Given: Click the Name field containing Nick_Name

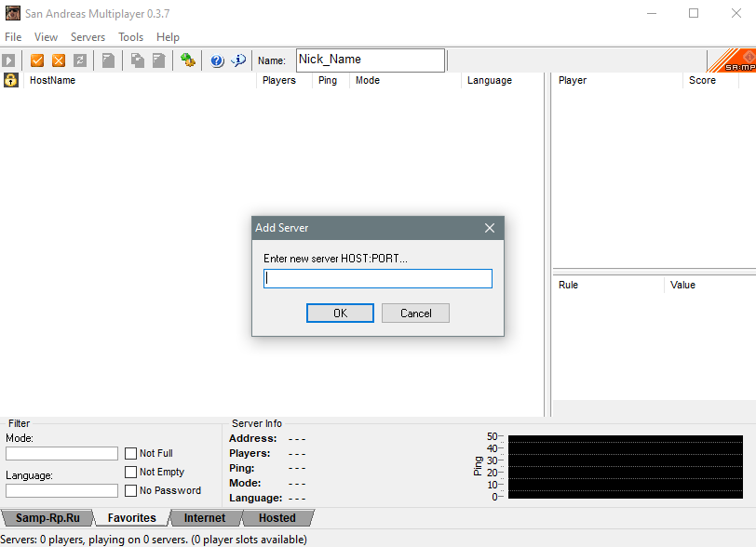Looking at the screenshot, I should pyautogui.click(x=371, y=60).
